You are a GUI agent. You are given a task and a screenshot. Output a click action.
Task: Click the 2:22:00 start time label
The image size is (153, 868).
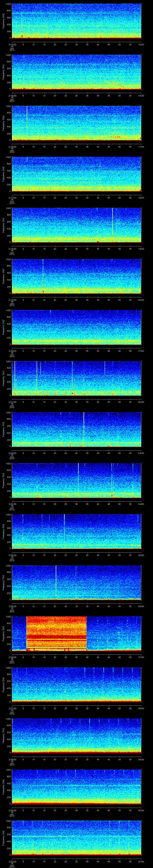(x=12, y=453)
